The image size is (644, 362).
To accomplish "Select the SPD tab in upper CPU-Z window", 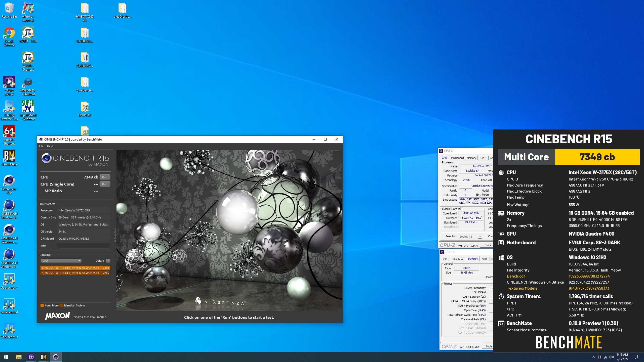I will 483,158.
